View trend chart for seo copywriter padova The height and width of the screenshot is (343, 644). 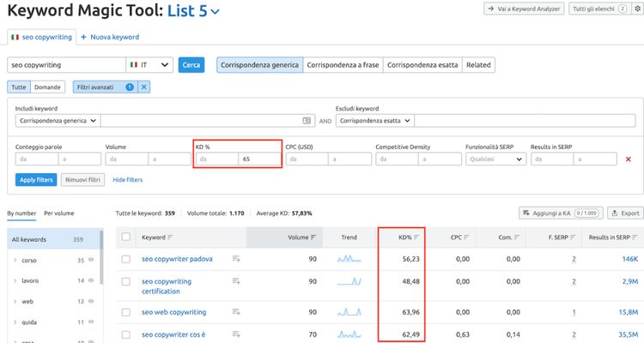tap(349, 259)
